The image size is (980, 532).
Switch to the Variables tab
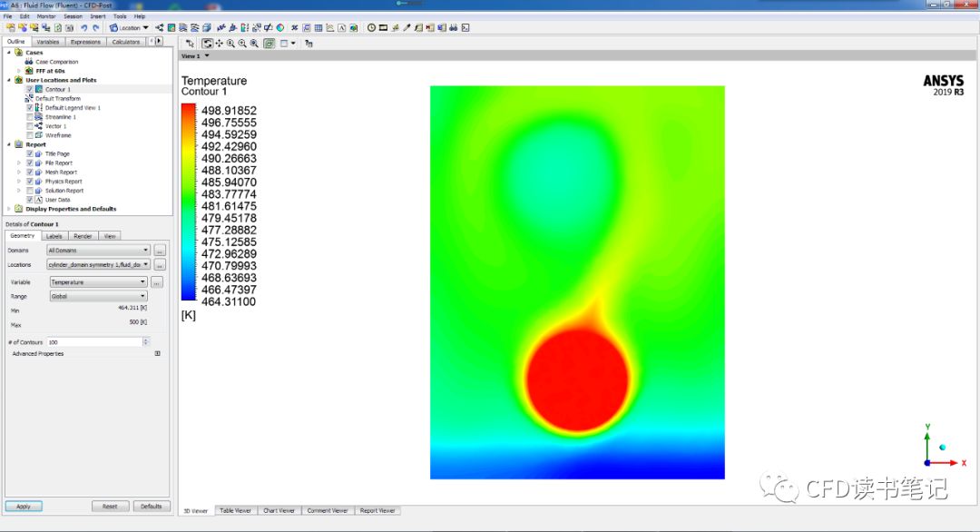coord(47,42)
